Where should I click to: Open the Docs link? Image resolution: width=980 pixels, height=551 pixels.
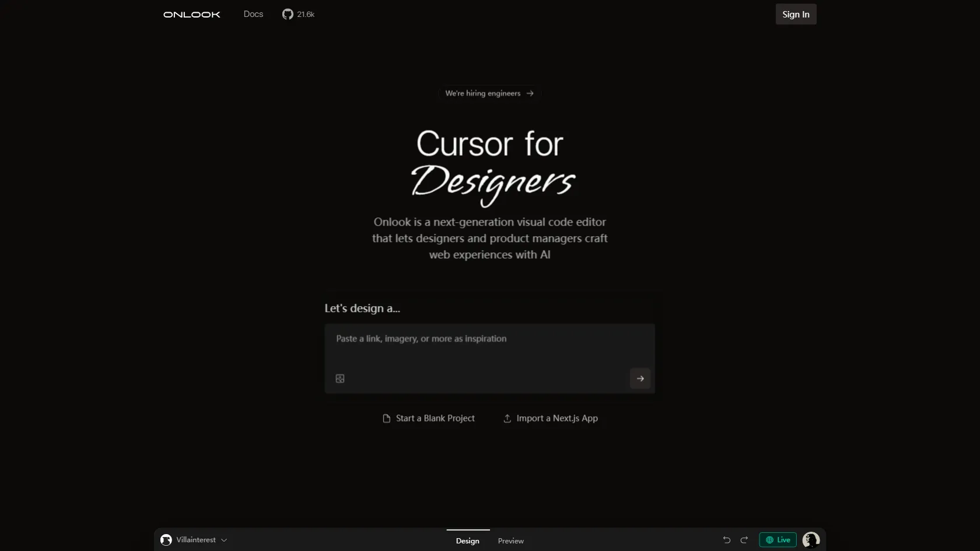pyautogui.click(x=253, y=14)
